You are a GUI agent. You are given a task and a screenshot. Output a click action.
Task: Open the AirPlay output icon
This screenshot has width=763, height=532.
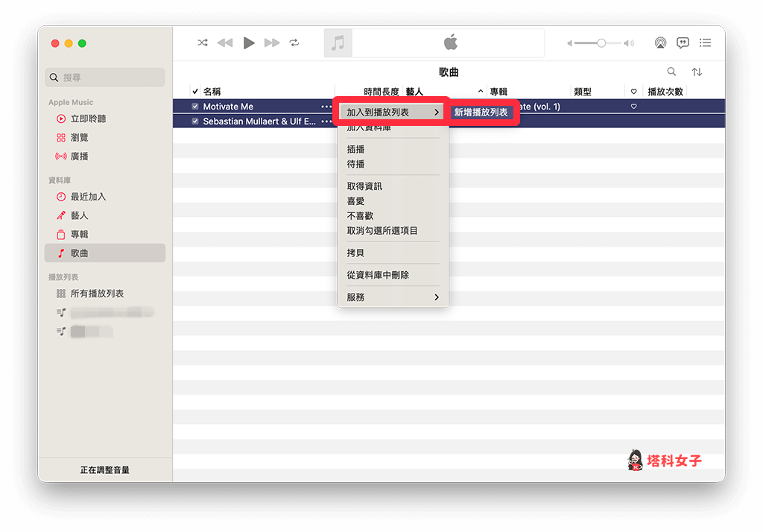point(660,42)
